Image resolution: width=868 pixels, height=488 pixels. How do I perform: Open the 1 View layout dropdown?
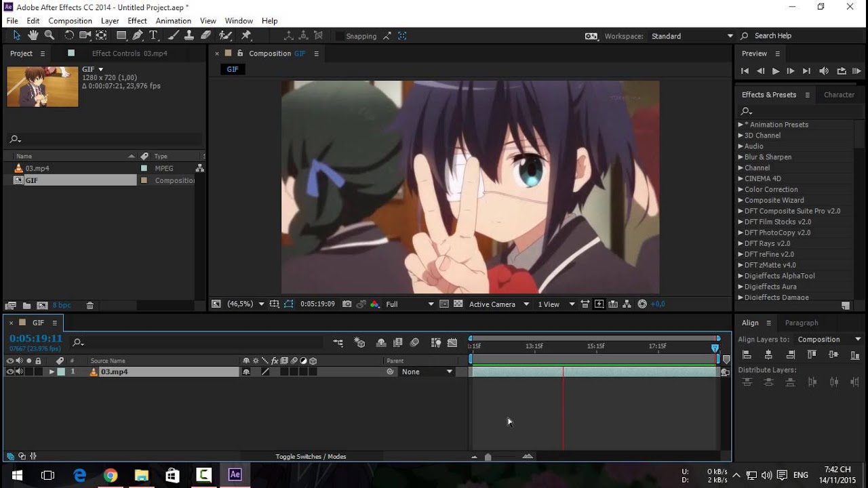556,304
